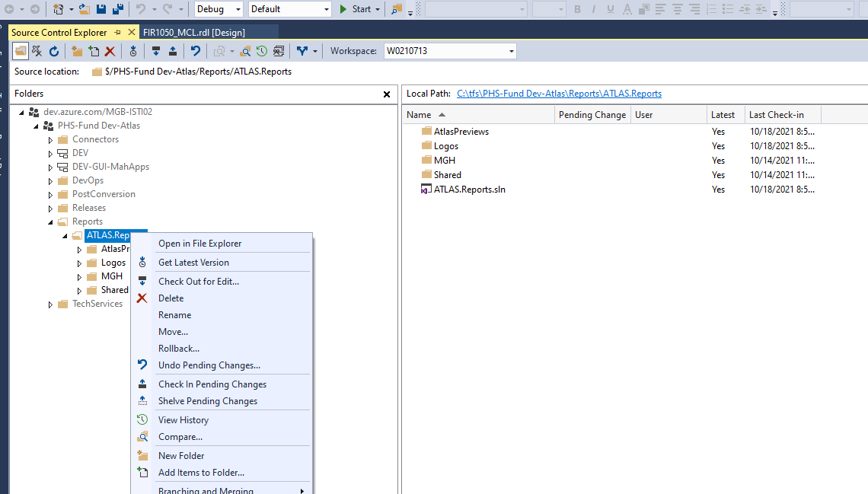Click the Check In toolbar icon
The height and width of the screenshot is (494, 868).
pyautogui.click(x=173, y=51)
